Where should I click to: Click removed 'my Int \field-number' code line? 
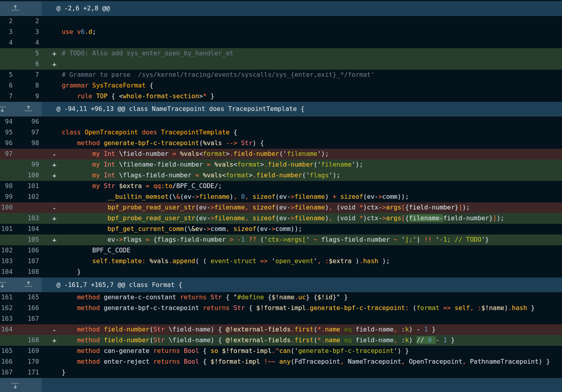click(210, 153)
